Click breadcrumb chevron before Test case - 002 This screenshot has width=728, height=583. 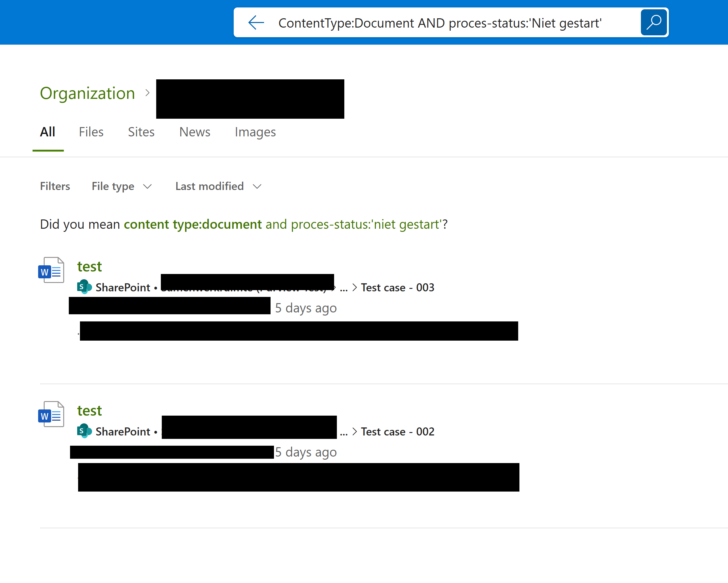[354, 432]
